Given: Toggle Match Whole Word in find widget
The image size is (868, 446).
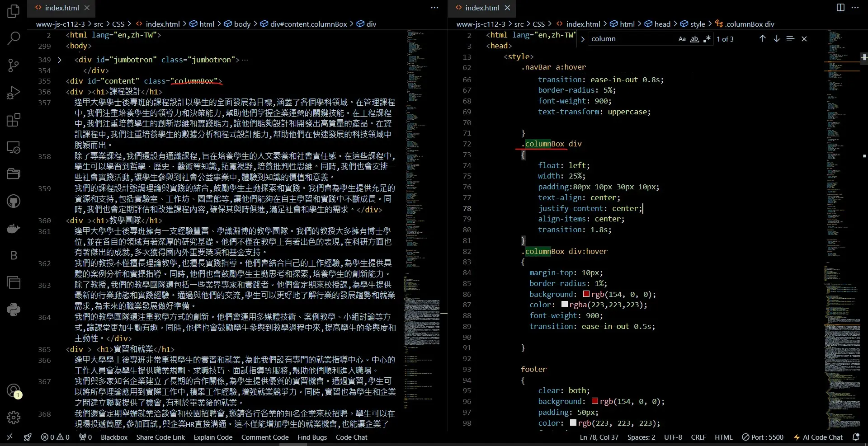Looking at the screenshot, I should click(x=694, y=39).
